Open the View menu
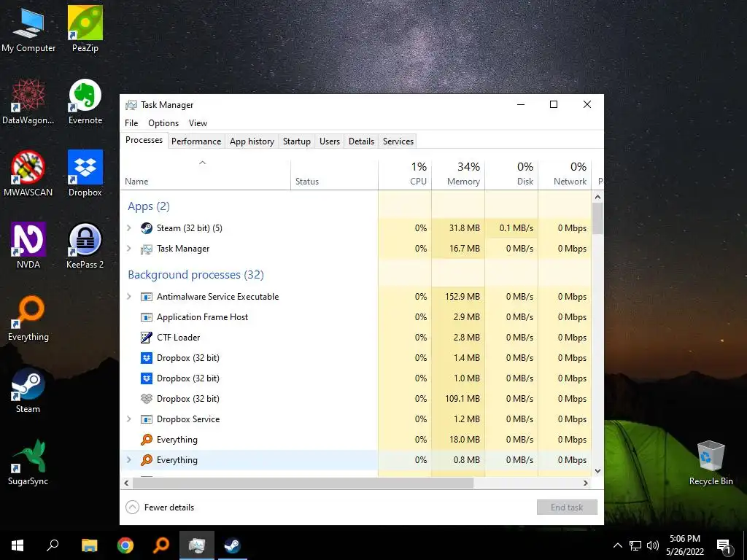The image size is (747, 560). 198,123
